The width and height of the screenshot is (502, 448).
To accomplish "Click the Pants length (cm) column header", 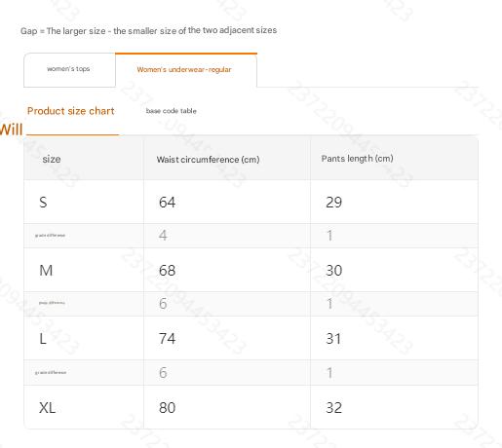I will coord(357,159).
